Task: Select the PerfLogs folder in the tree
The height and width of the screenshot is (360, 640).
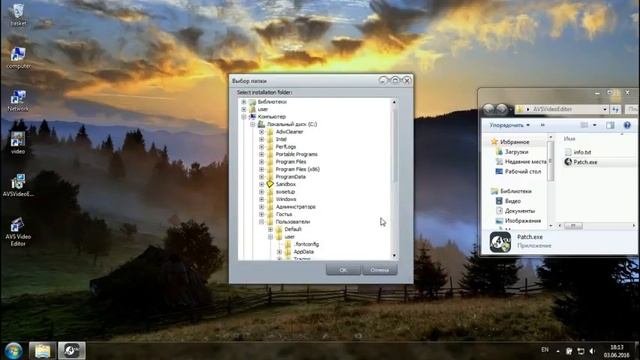Action: click(x=286, y=147)
